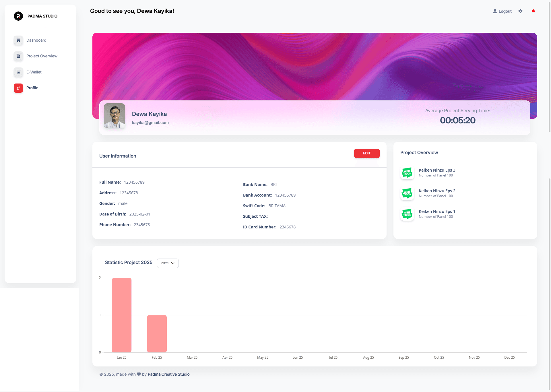Viewport: 551px width, 392px height.
Task: Click the red Profile sidebar icon
Action: tap(18, 88)
